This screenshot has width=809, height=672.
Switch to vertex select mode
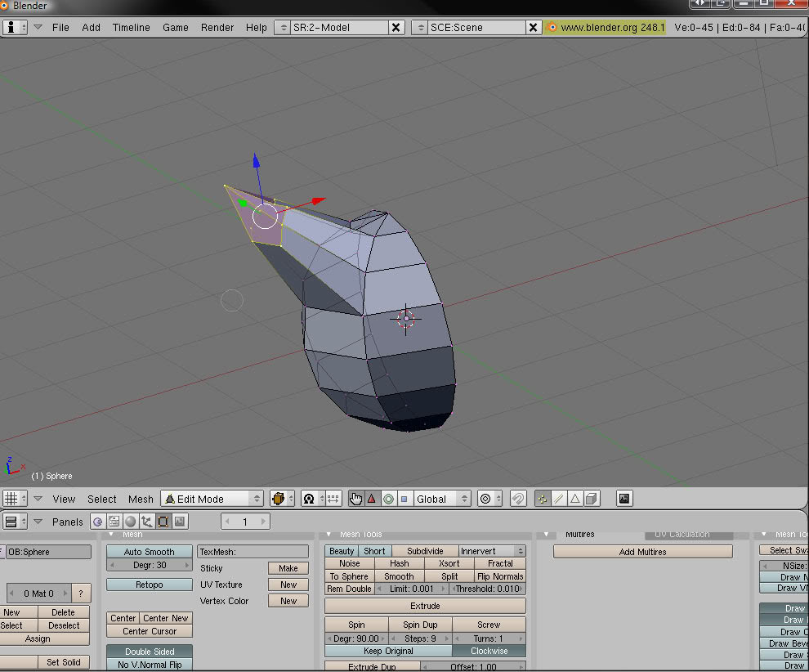click(543, 499)
